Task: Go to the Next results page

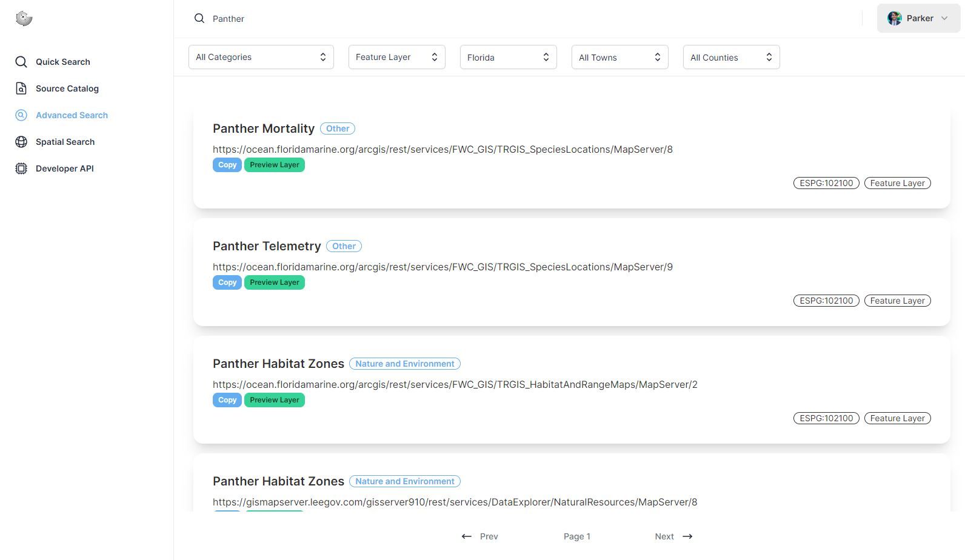Action: point(673,536)
